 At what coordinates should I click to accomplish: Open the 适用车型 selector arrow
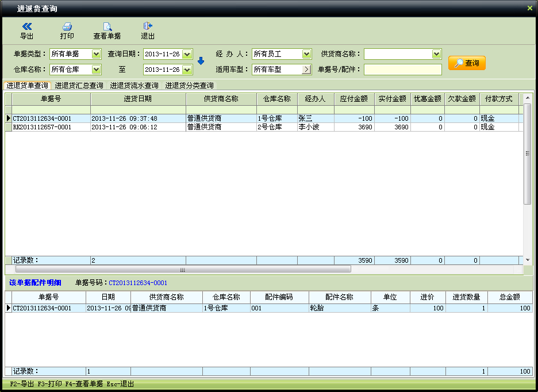(306, 70)
